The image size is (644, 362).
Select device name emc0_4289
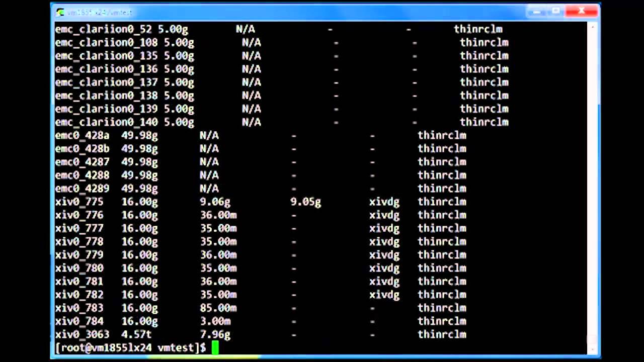click(82, 189)
